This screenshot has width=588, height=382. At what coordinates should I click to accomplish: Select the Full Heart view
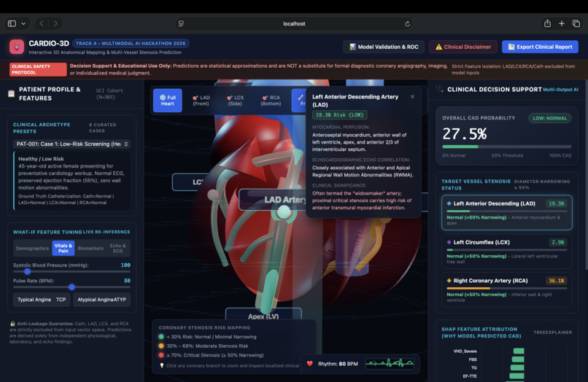[167, 101]
